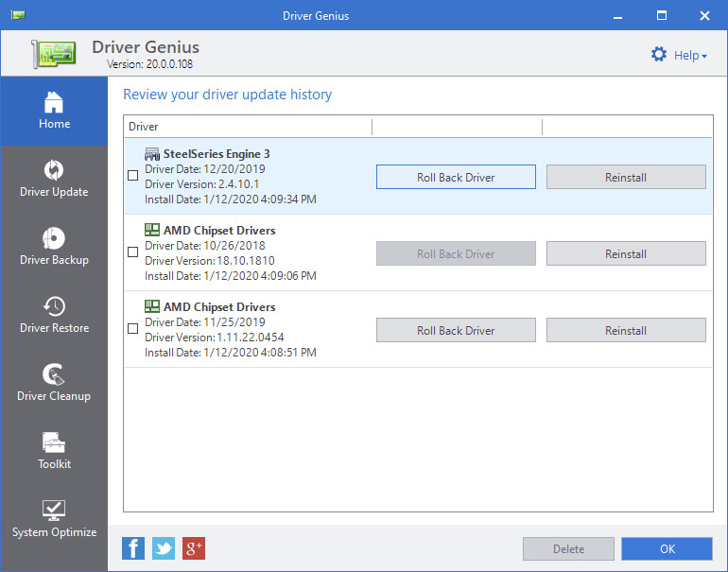
Task: Select the Driver Cleanup label in sidebar
Action: [54, 396]
